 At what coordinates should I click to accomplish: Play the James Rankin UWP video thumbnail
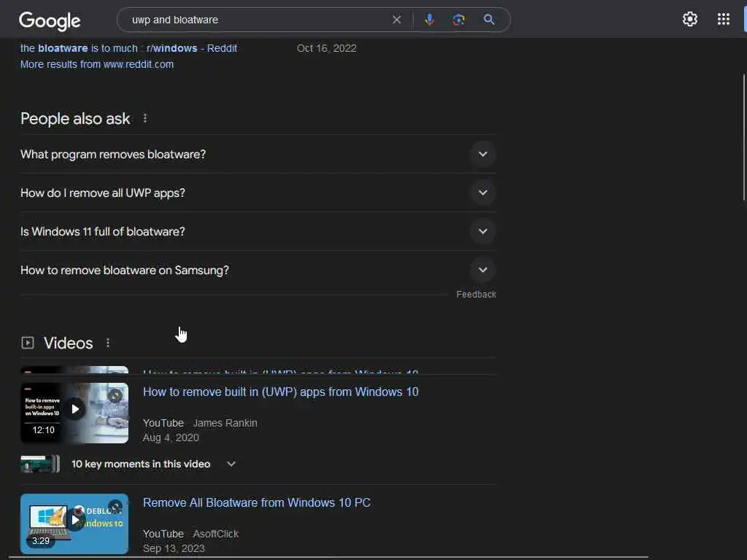(x=74, y=413)
